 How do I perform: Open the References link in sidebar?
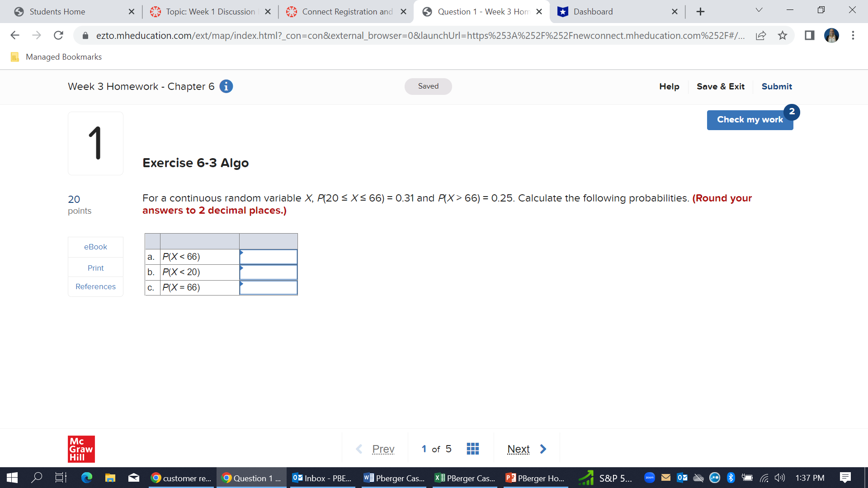click(95, 286)
